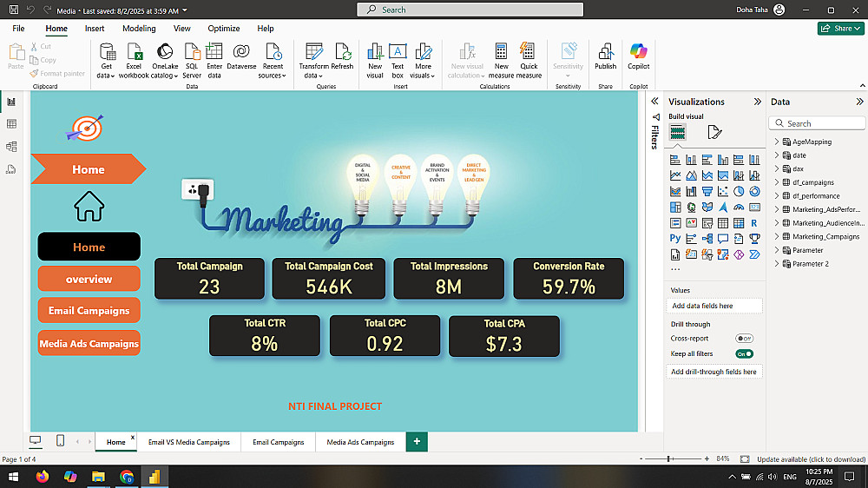Click the orange overview button
The height and width of the screenshot is (488, 868).
(x=89, y=280)
